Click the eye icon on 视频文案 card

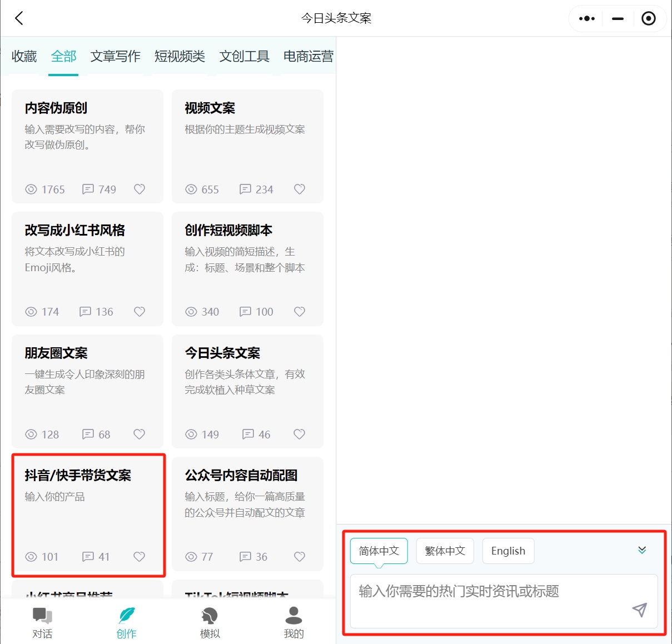pos(191,189)
